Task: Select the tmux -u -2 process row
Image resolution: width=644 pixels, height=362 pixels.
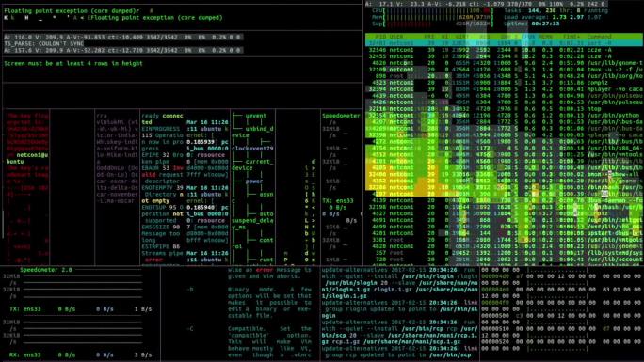Action: point(504,70)
